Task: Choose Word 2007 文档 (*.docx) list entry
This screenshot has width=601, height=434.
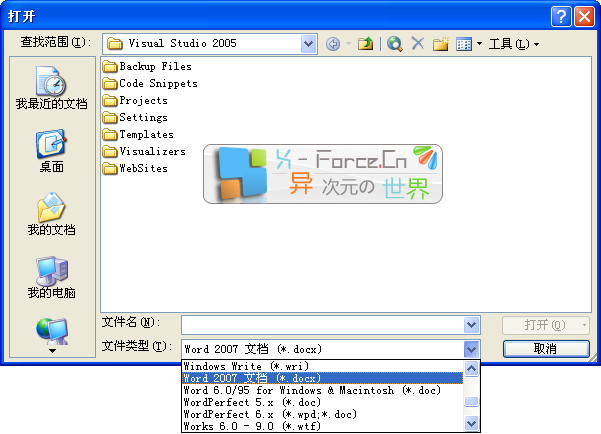Action: [322, 378]
